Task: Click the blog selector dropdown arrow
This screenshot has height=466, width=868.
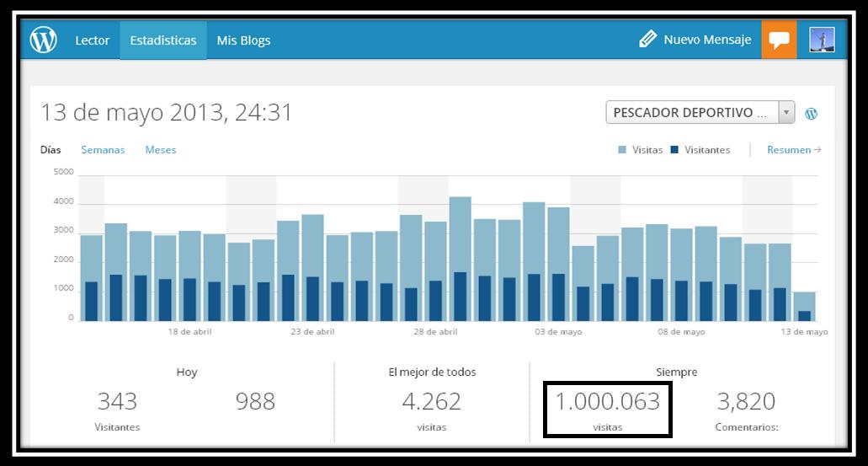Action: point(786,113)
